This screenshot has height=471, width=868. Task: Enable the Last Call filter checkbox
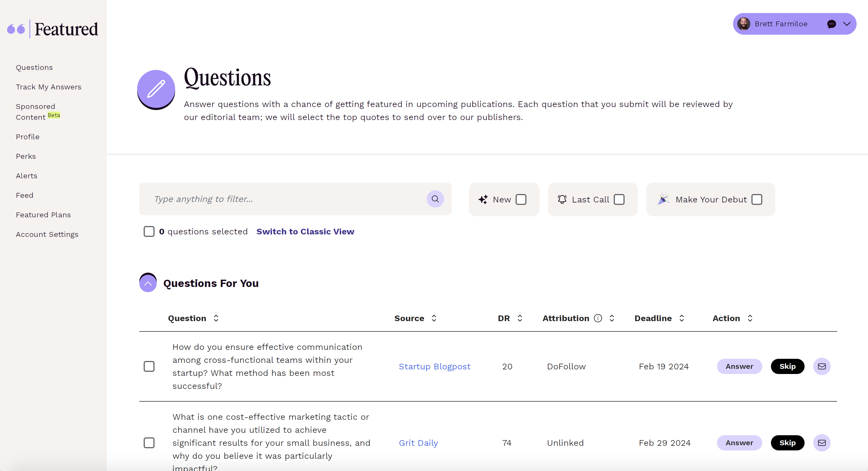pos(619,199)
